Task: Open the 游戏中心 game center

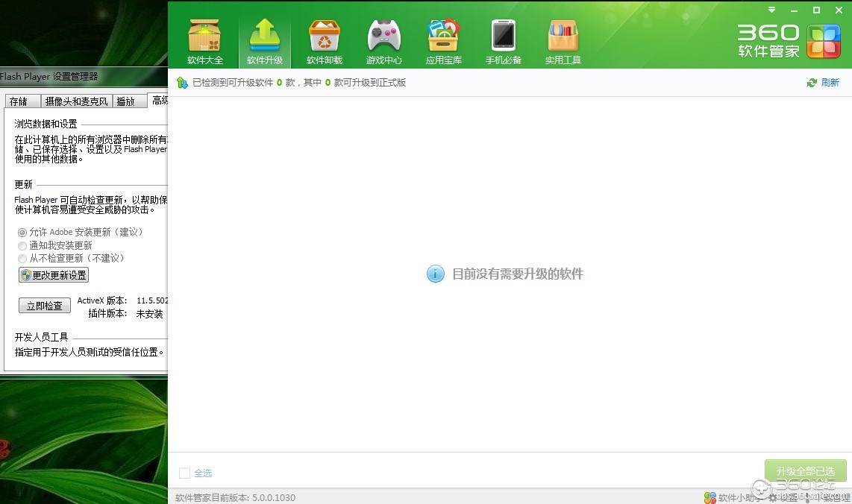Action: (384, 42)
